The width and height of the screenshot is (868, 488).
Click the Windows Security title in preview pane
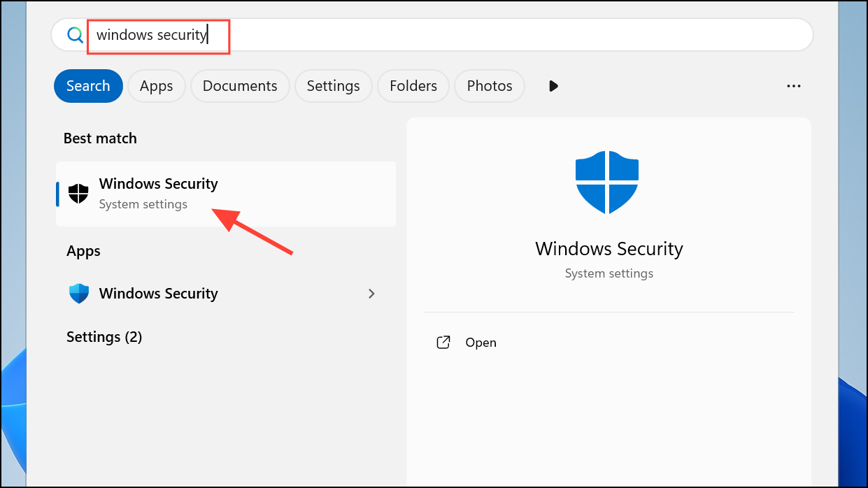coord(609,249)
